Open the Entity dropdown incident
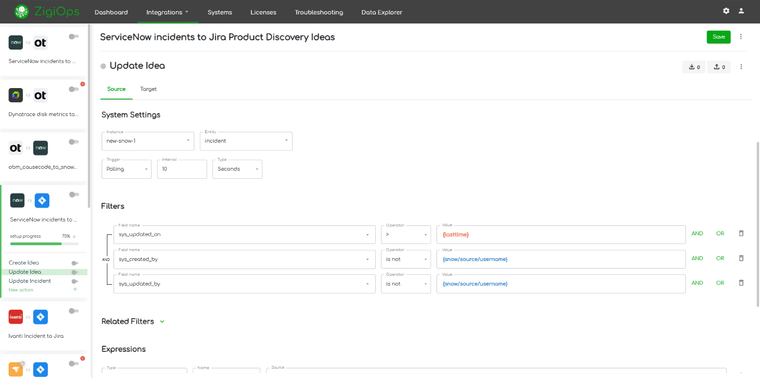Viewport: 760px width, 378px height. (x=246, y=141)
